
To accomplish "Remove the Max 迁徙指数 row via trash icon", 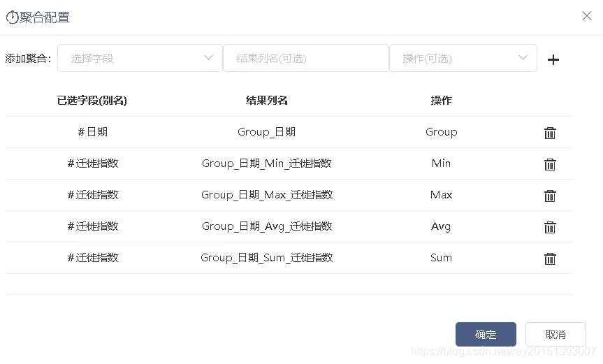I will (550, 196).
